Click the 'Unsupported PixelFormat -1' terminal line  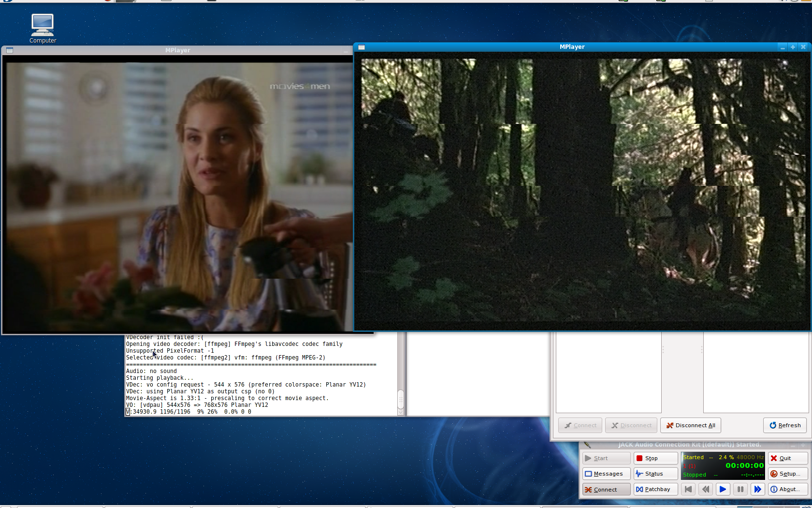pyautogui.click(x=170, y=351)
